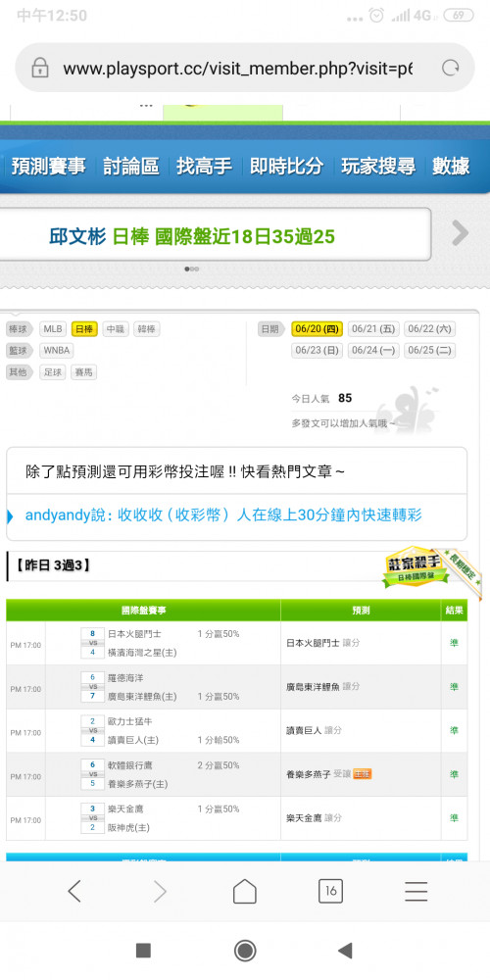Click 1分輸50% spread for 讀賣巨人

(x=219, y=740)
